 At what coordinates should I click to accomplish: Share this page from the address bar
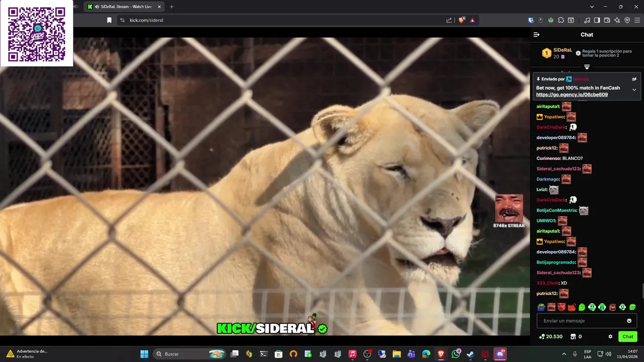pyautogui.click(x=449, y=20)
